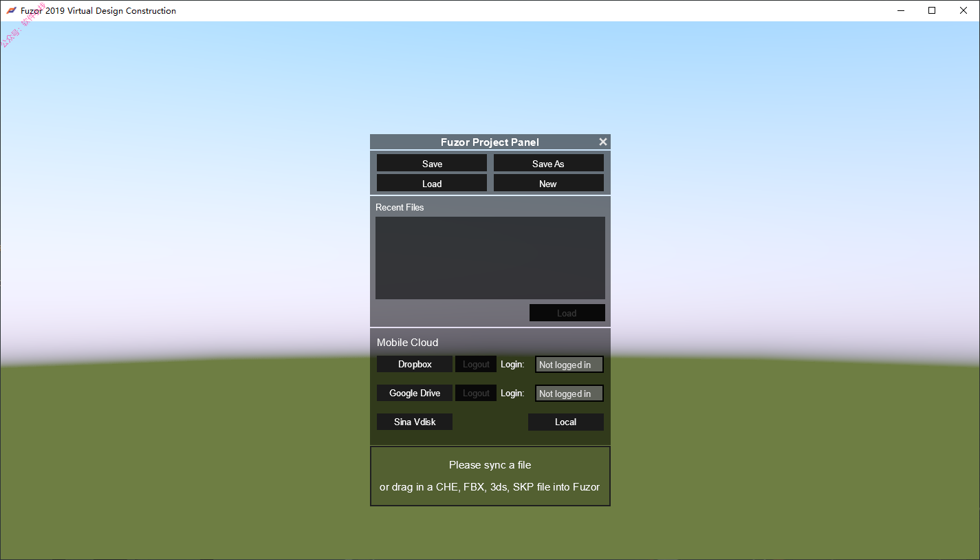
Task: Click the 'Login:' label in the Google Drive row
Action: coord(512,393)
